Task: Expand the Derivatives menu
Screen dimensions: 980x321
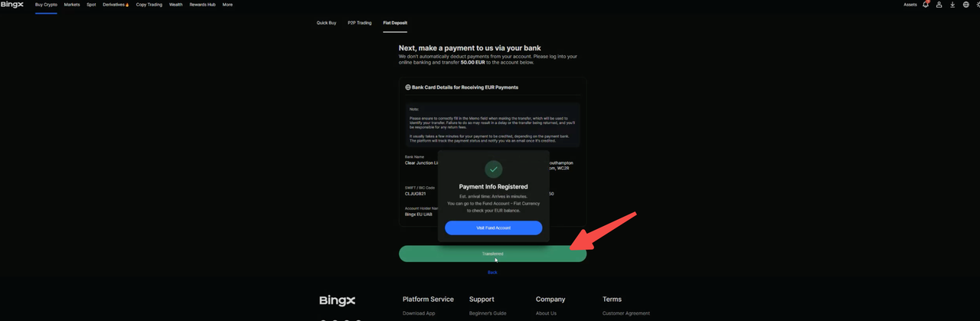Action: [x=116, y=5]
